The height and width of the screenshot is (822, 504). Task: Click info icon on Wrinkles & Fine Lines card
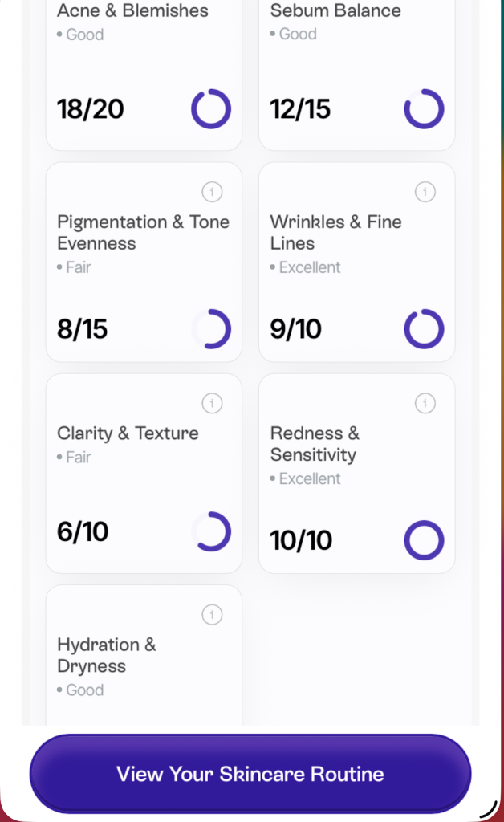tap(425, 192)
